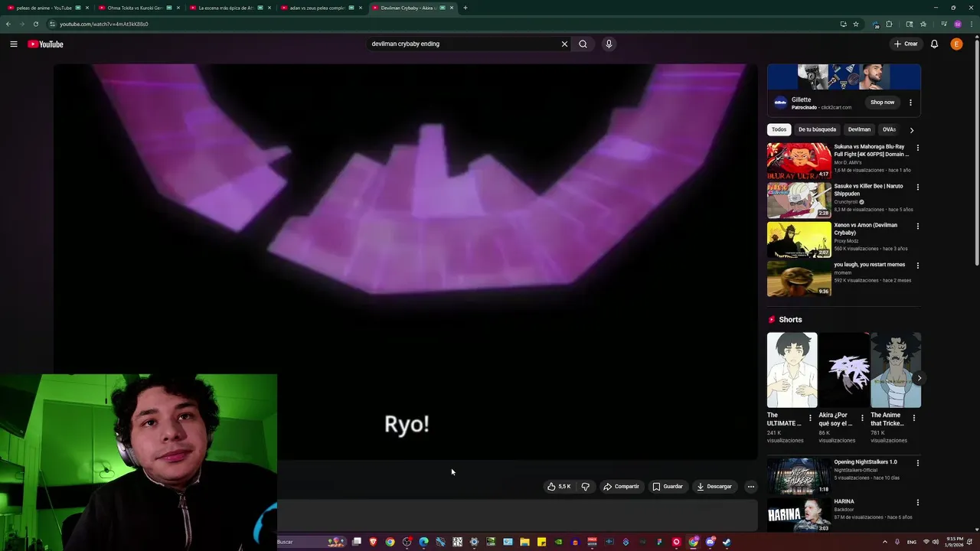Image resolution: width=980 pixels, height=551 pixels.
Task: Open Discord from the taskbar
Action: click(x=710, y=542)
